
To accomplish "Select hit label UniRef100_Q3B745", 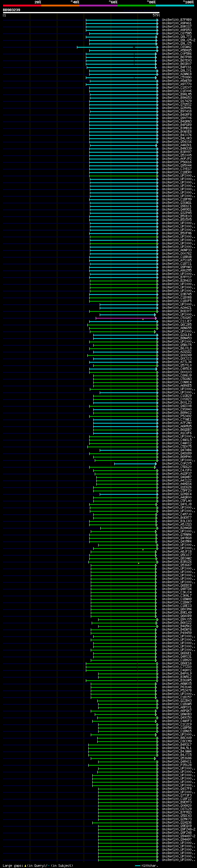I will [x=177, y=294].
